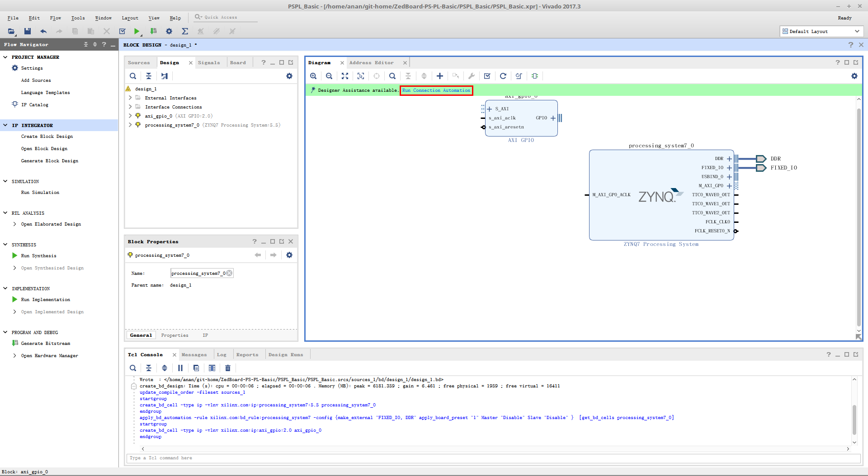Click the Sigma reports toolbar icon

185,31
